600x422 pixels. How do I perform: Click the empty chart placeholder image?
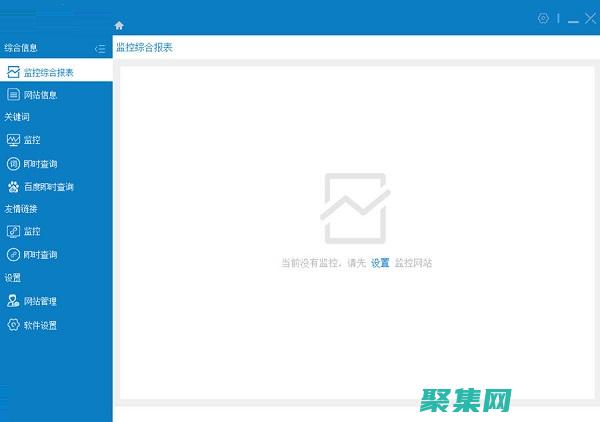pyautogui.click(x=353, y=208)
